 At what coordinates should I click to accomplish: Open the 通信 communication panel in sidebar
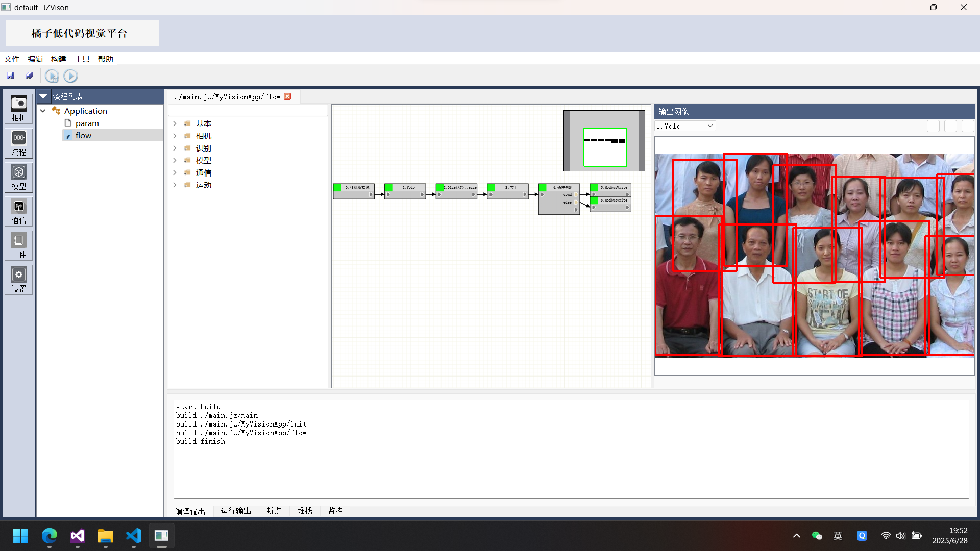[x=19, y=211]
